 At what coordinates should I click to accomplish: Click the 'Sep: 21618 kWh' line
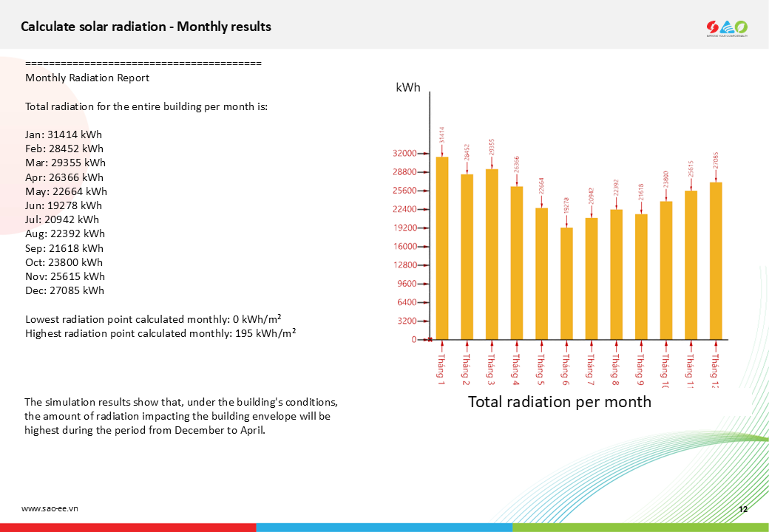[x=64, y=248]
